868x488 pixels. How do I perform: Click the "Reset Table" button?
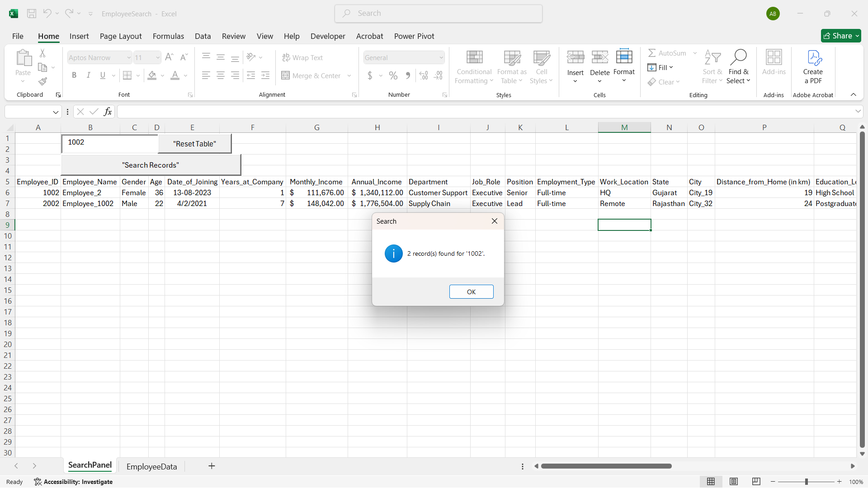(194, 144)
